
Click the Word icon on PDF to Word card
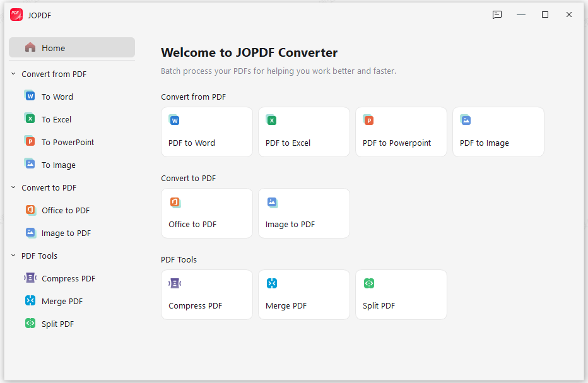(x=174, y=120)
